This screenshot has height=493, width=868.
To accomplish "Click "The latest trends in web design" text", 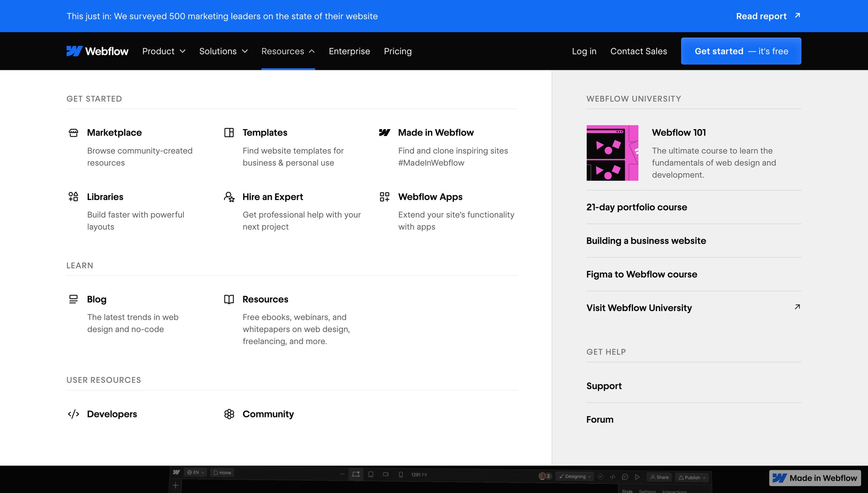I will click(133, 323).
